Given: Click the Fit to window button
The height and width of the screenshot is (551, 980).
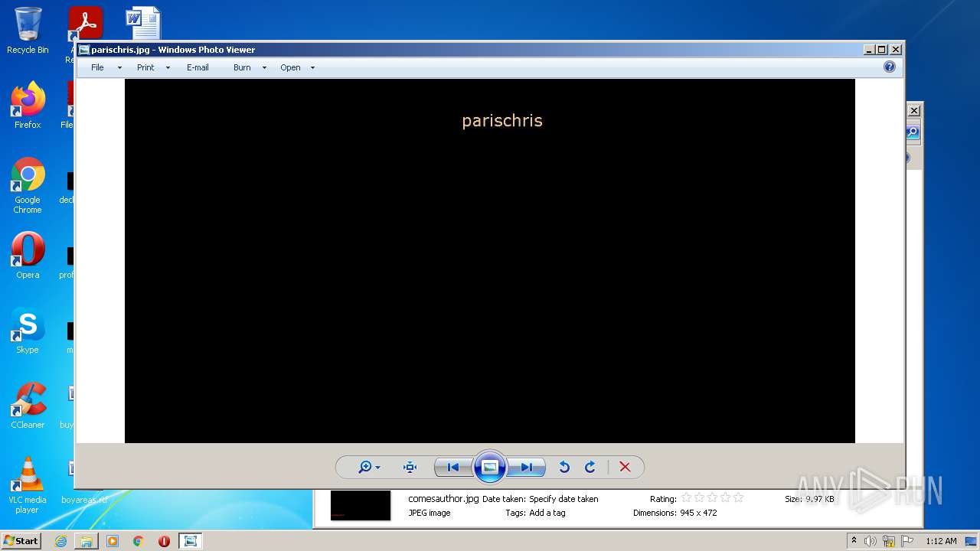Looking at the screenshot, I should pyautogui.click(x=410, y=467).
